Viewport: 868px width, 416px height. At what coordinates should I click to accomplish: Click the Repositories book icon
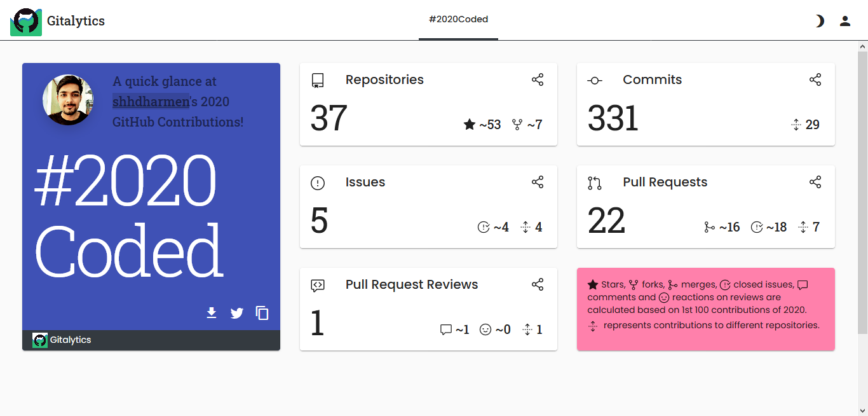[318, 81]
